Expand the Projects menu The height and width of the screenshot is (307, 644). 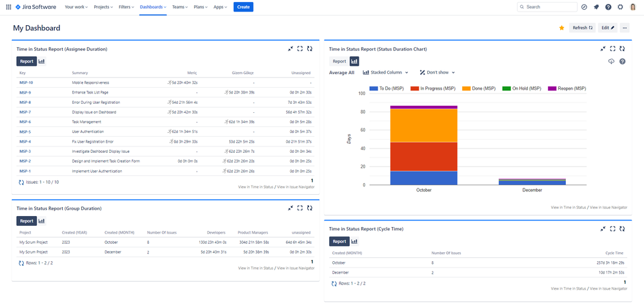[103, 7]
